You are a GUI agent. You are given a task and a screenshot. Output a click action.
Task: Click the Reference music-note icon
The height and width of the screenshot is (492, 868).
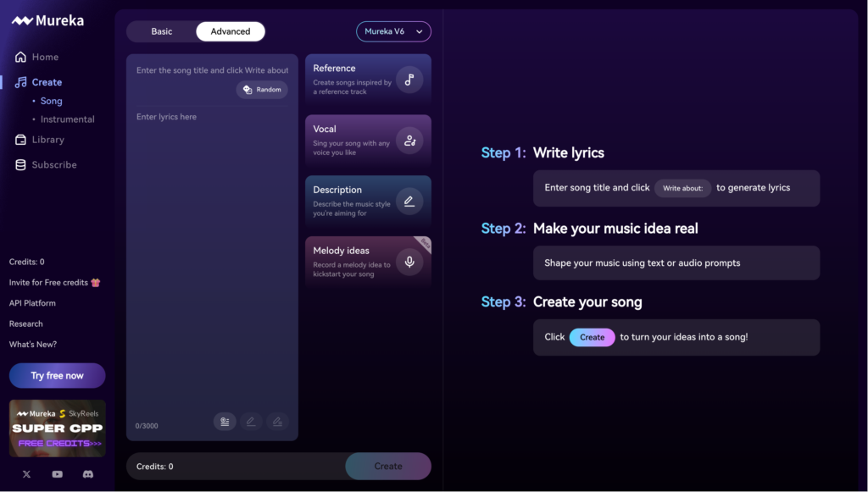pyautogui.click(x=409, y=80)
